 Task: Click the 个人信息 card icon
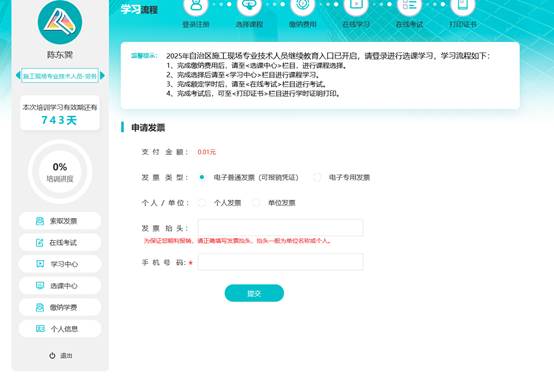pyautogui.click(x=40, y=329)
